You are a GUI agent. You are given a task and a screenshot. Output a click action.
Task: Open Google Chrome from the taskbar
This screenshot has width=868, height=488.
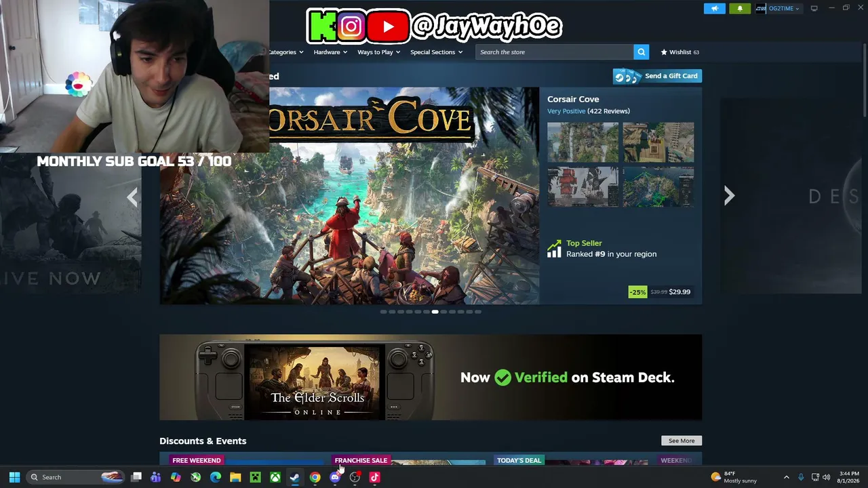click(x=315, y=477)
